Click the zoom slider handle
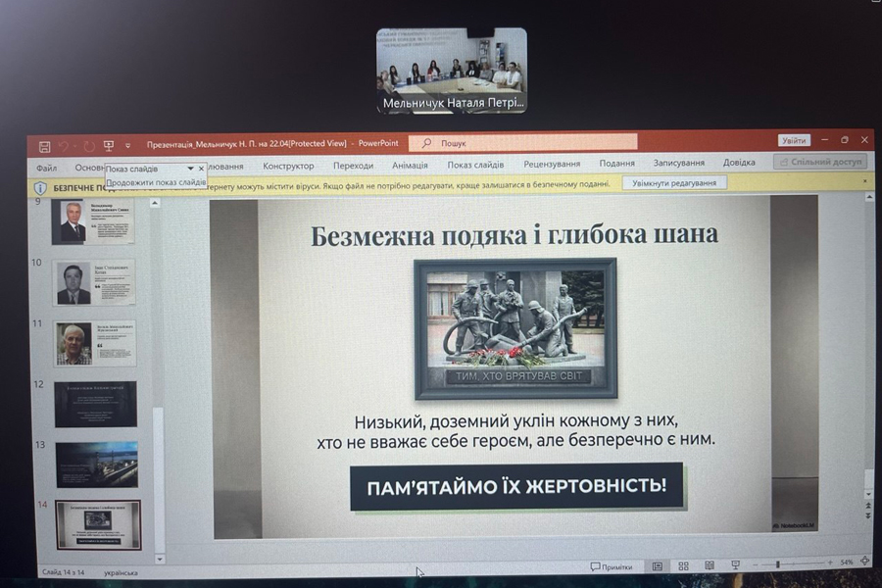 pyautogui.click(x=778, y=563)
